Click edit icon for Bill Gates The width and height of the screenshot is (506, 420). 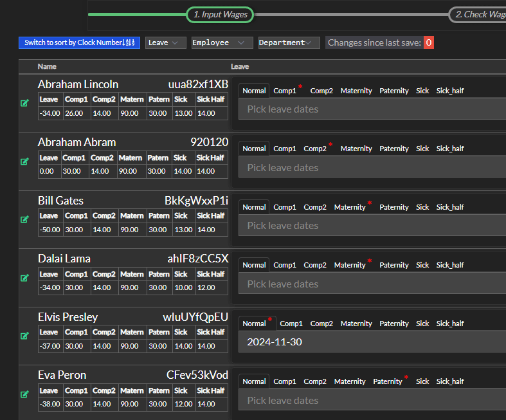pos(25,219)
